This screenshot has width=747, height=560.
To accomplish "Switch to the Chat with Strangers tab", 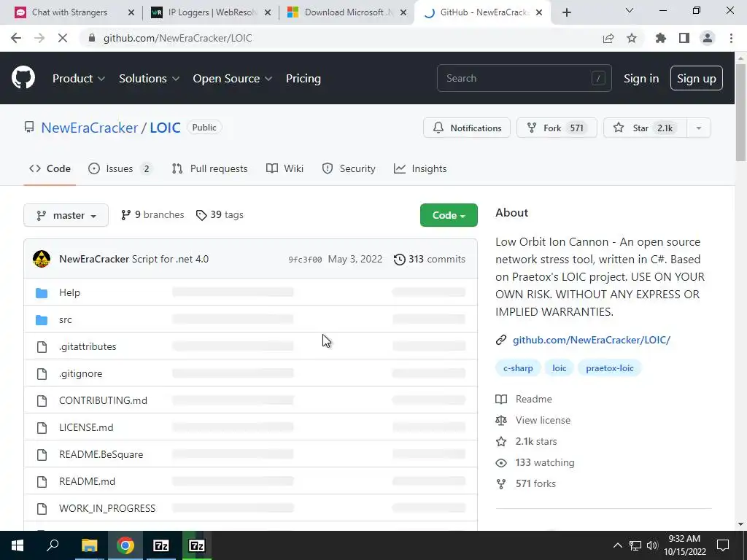I will 69,12.
